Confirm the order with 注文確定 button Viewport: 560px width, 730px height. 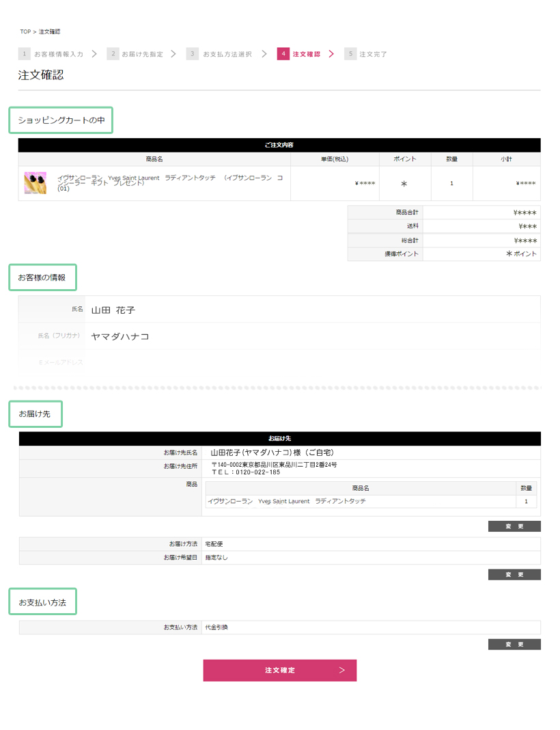[x=280, y=671]
